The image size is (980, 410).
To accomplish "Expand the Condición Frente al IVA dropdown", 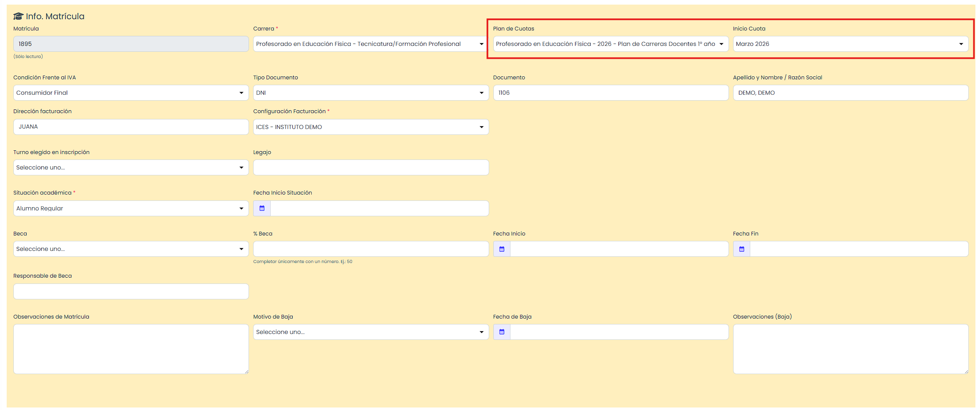I will (131, 93).
